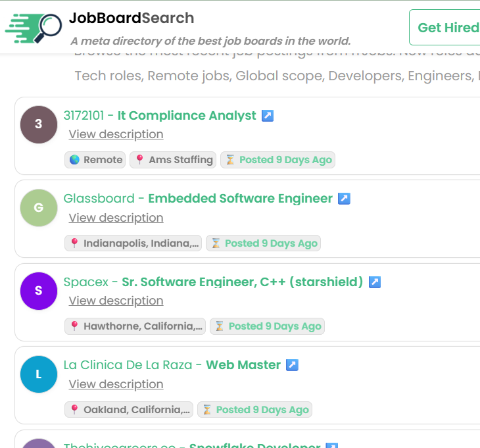Click the Ams Staffing location tag
Image resolution: width=480 pixels, height=448 pixels.
pos(174,160)
